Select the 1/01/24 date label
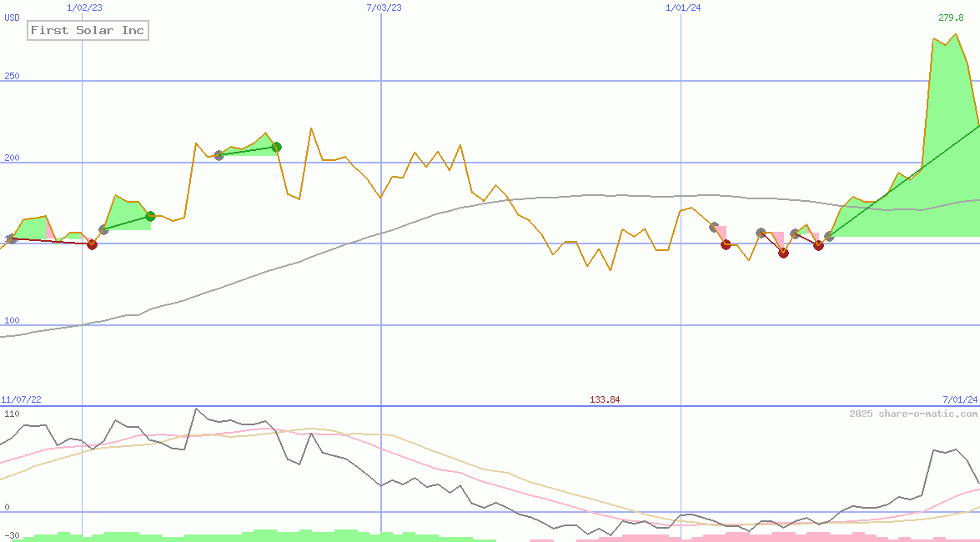This screenshot has width=980, height=542. pyautogui.click(x=682, y=8)
